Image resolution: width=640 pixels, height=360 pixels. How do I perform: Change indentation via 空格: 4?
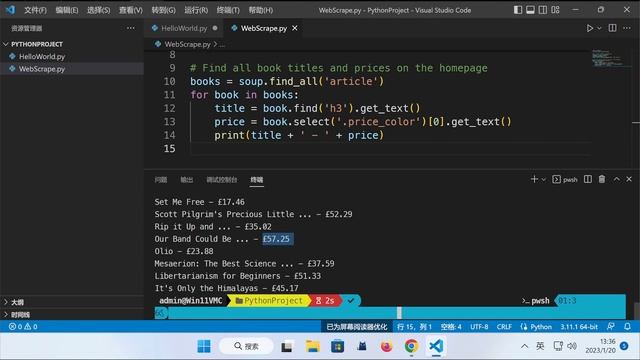451,327
